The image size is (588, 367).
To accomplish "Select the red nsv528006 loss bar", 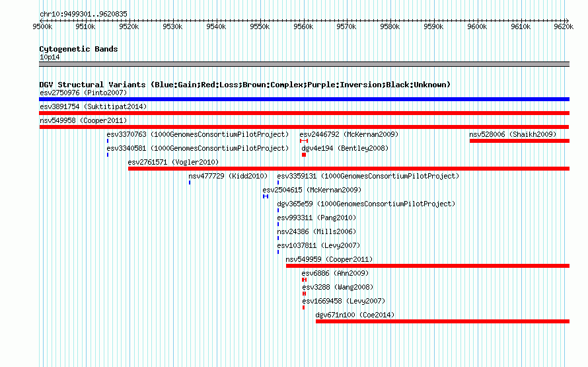I will [x=519, y=141].
